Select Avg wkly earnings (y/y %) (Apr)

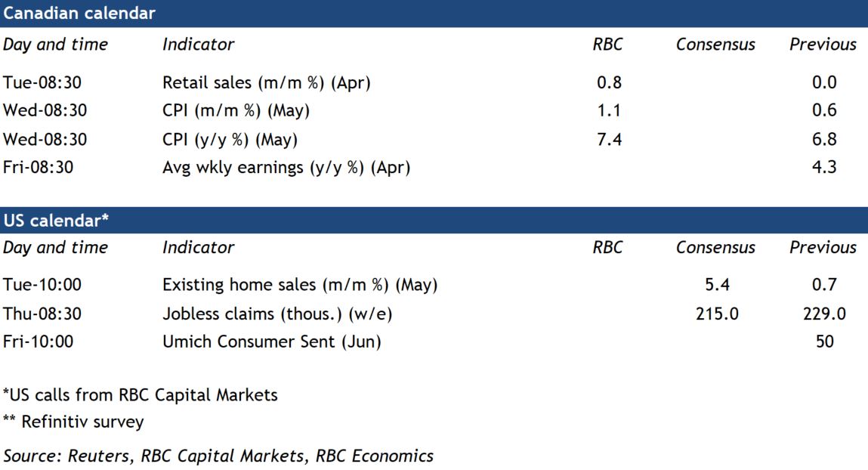pos(286,168)
